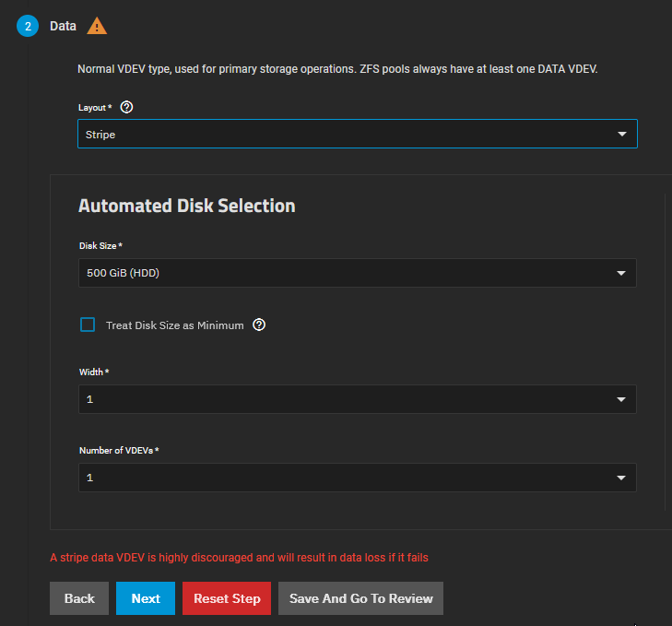Screen dimensions: 672x626
Task: Go back with the Back button
Action: coord(79,598)
